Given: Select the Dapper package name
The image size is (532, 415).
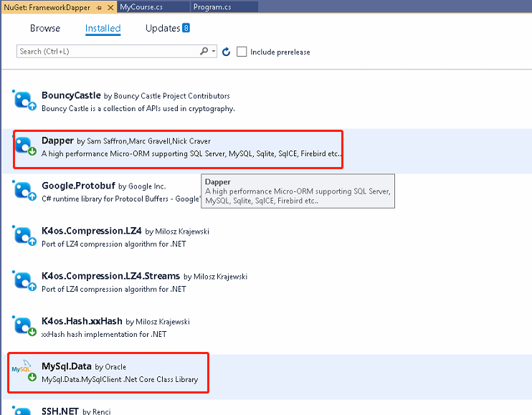Looking at the screenshot, I should [x=57, y=140].
